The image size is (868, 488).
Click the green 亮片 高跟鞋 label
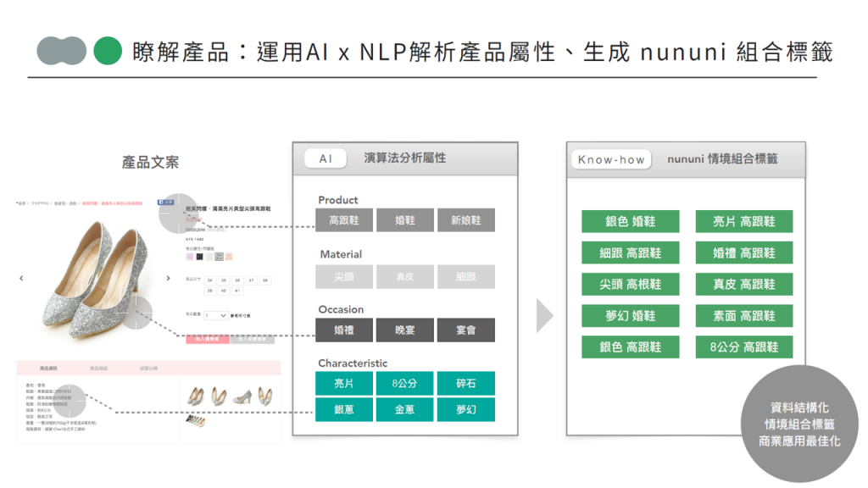click(744, 221)
